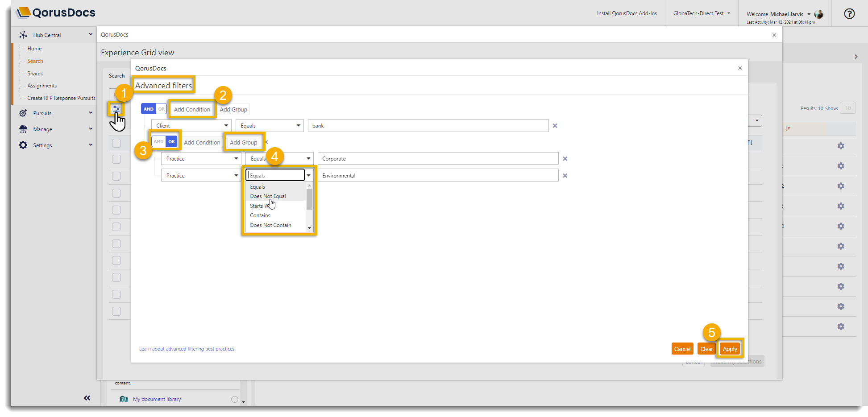Open Create RFP Response Pursuits
This screenshot has height=417, width=868.
[61, 98]
